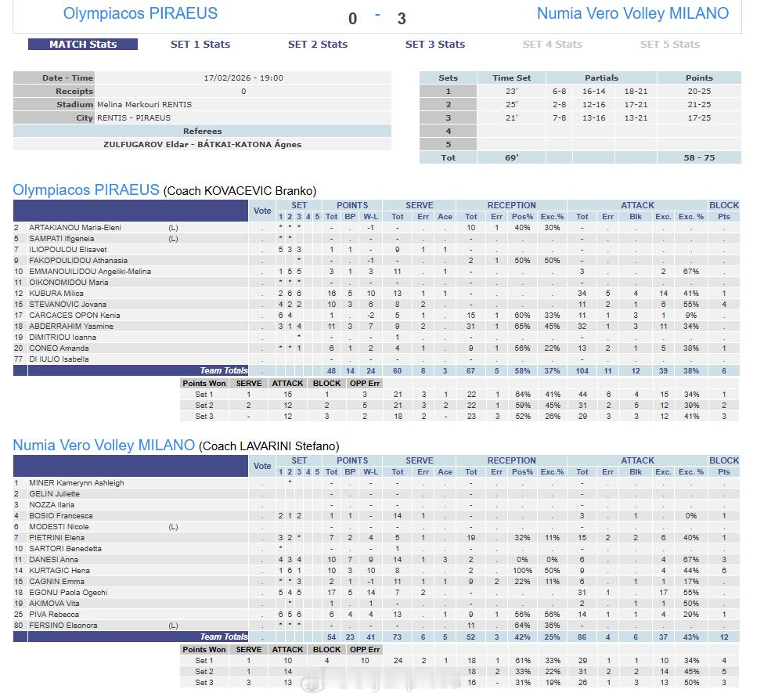764x700 pixels.
Task: Click total match time 69'
Action: pos(512,158)
